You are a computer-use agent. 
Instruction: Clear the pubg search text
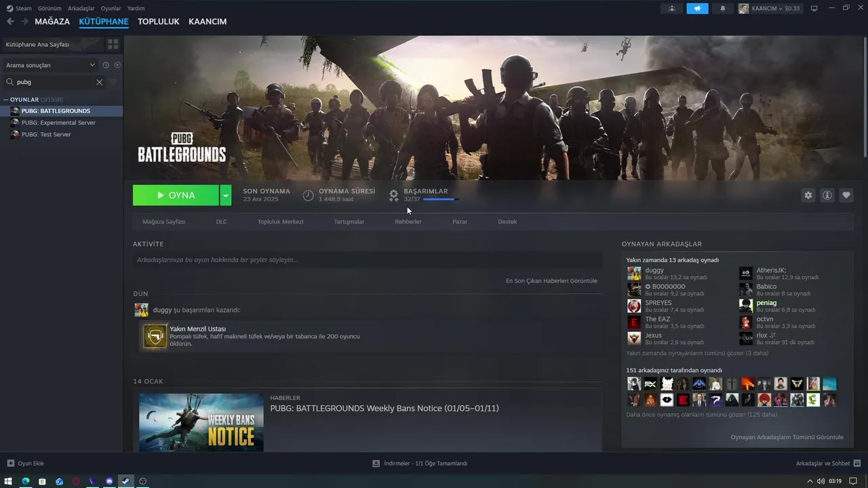99,82
